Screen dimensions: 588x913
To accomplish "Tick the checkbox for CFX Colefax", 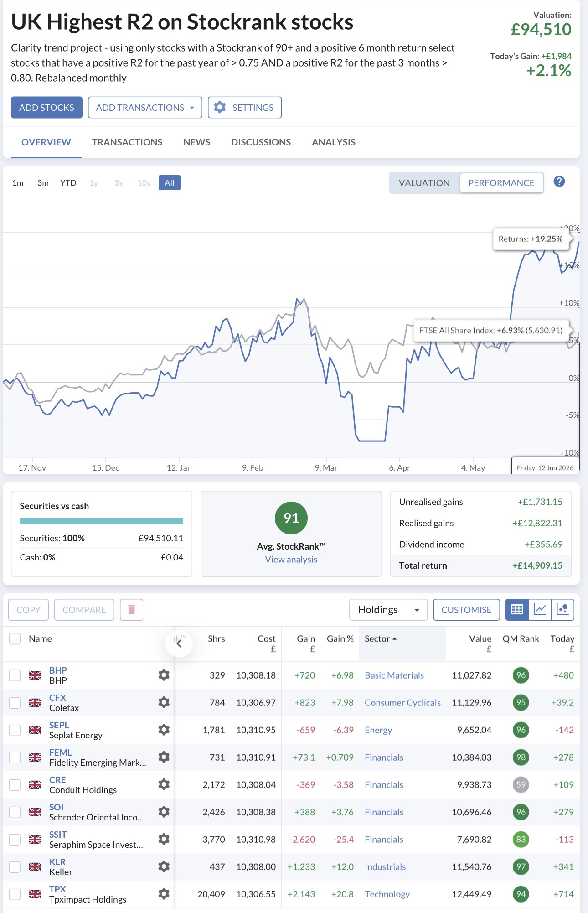I will tap(15, 703).
